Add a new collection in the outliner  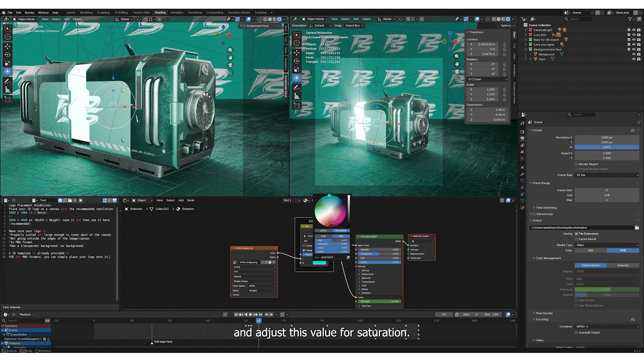(639, 19)
